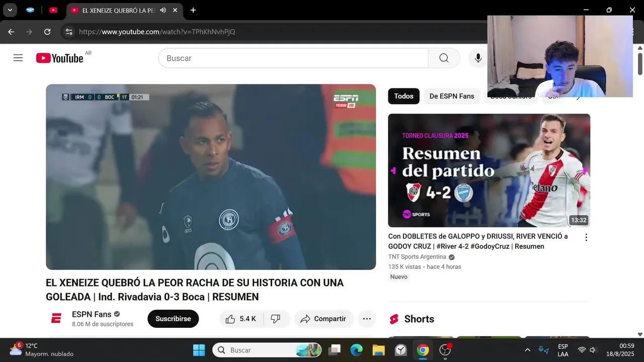Go to YouTube home via the logo
This screenshot has width=644, height=362.
point(59,58)
